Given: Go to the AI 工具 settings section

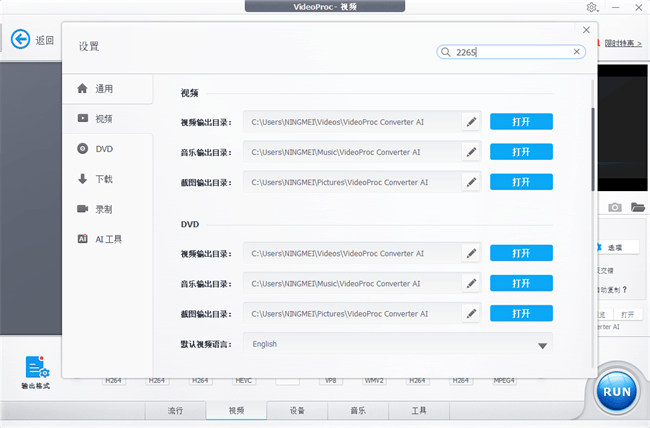Looking at the screenshot, I should coord(107,239).
